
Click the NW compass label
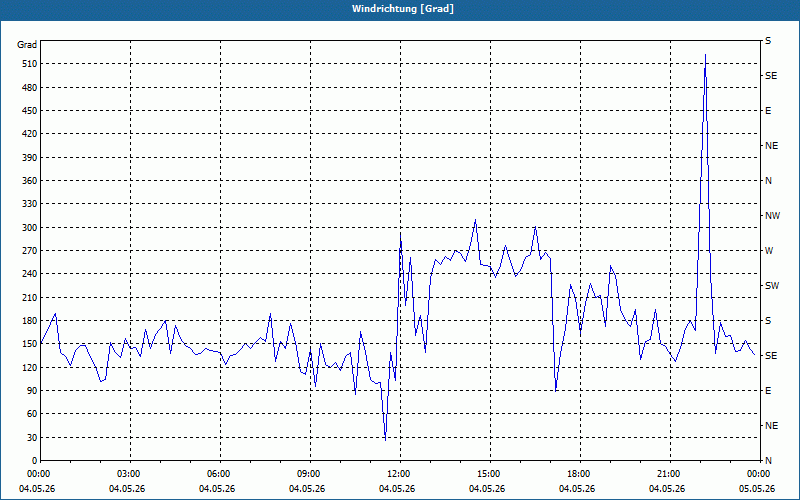772,216
